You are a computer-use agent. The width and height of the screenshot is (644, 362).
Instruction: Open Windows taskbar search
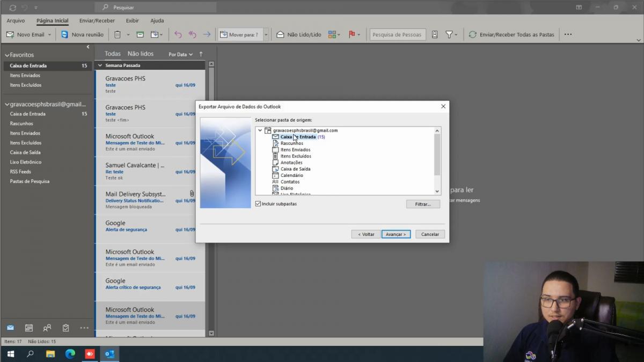tap(30, 354)
